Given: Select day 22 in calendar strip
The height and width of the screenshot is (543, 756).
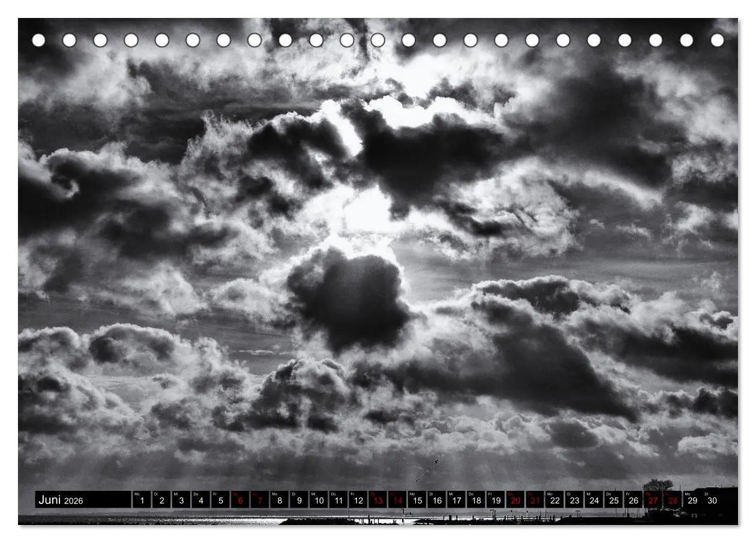Looking at the screenshot, I should [x=554, y=500].
